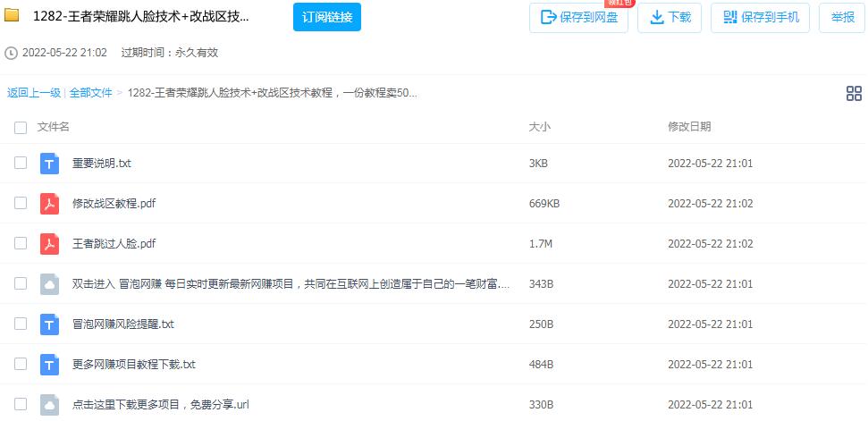The width and height of the screenshot is (868, 421).
Task: Click the 保存到手机 button
Action: pos(760,18)
